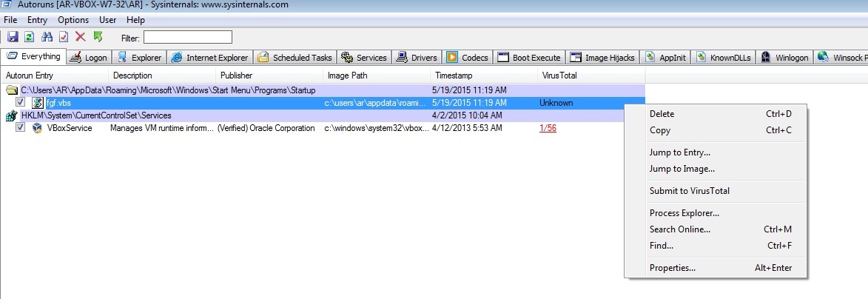Click the Manages VM runtime inform... description cell

161,128
